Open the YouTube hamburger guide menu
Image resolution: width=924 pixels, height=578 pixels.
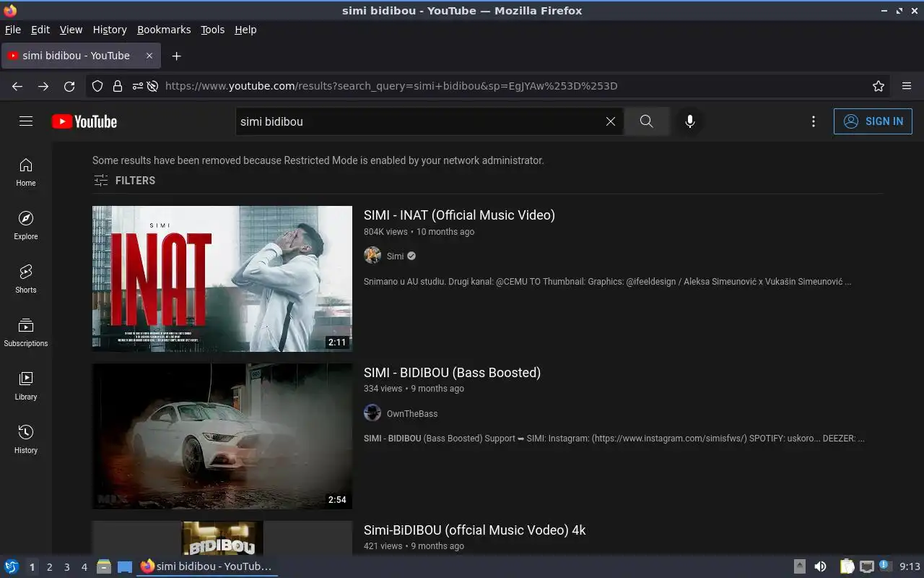click(26, 121)
